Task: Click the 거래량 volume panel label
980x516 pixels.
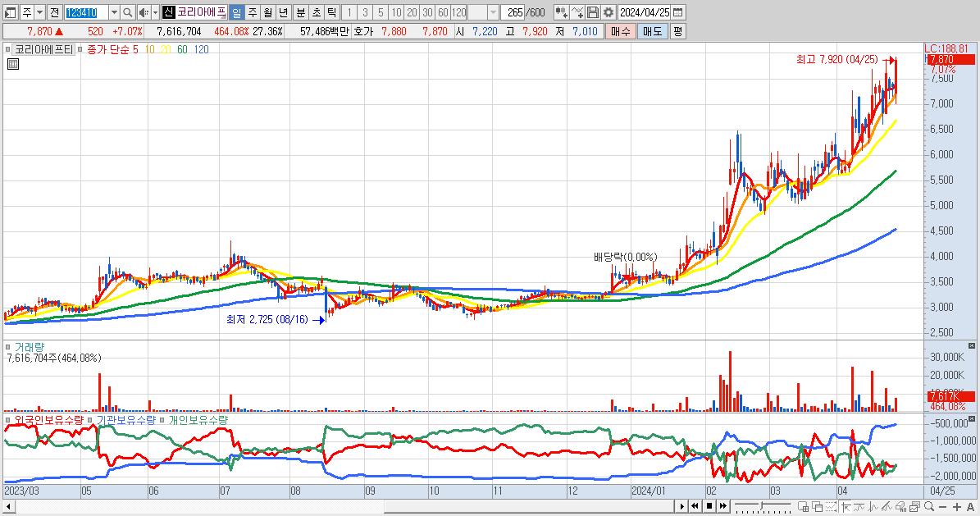Action: [x=30, y=347]
